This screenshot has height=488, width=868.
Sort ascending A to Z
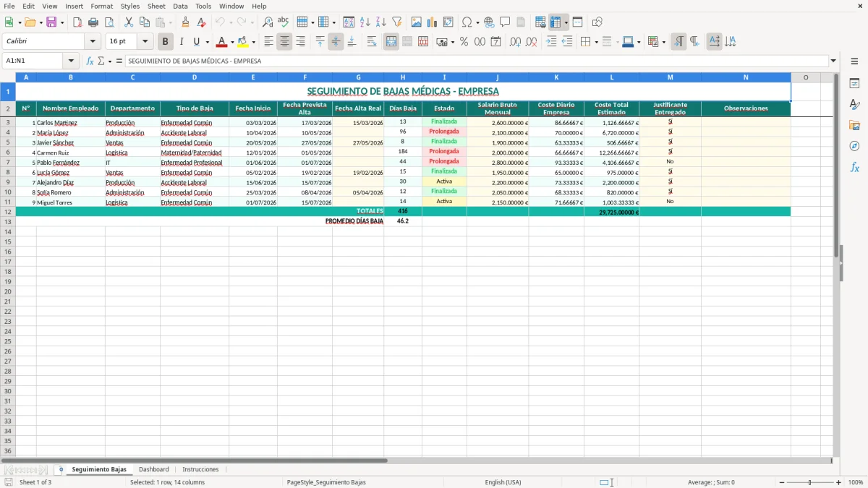point(365,22)
